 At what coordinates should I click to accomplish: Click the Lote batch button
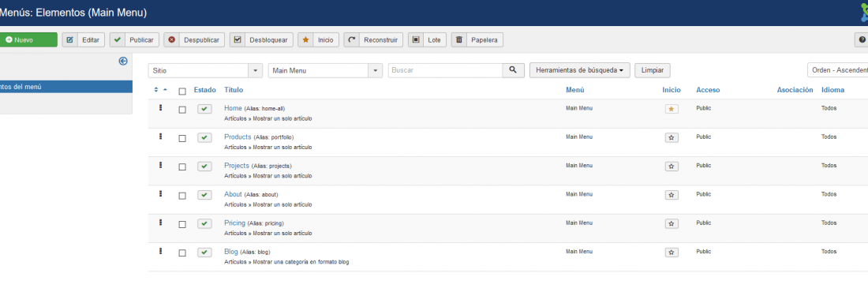click(x=428, y=40)
